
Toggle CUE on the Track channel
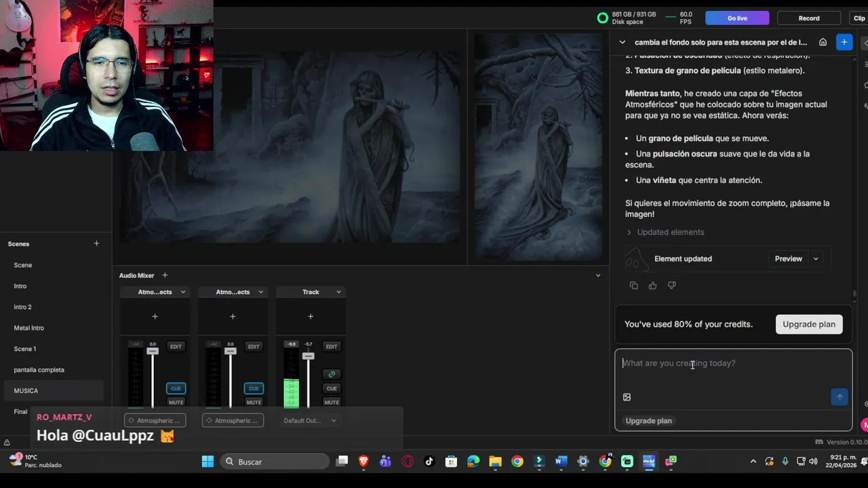[x=332, y=388]
